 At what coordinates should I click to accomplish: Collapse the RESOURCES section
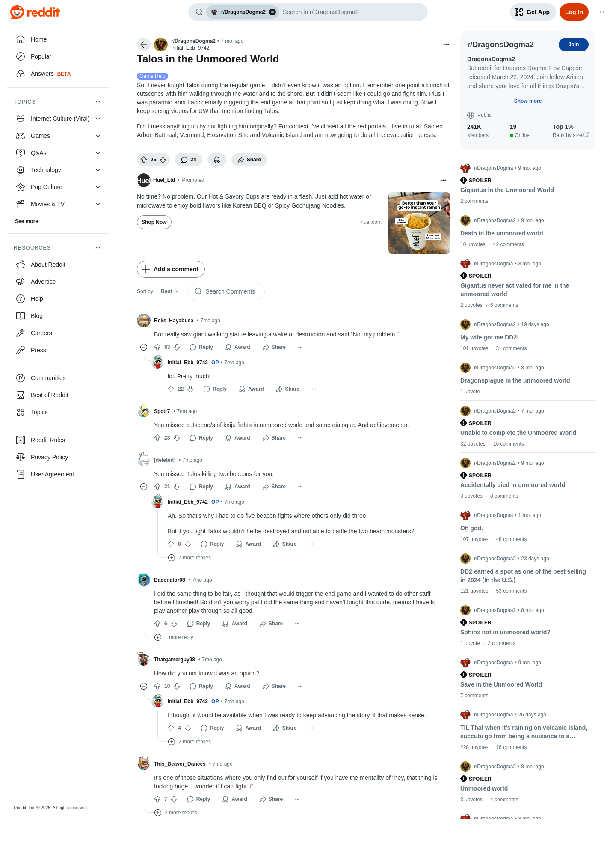tap(98, 247)
